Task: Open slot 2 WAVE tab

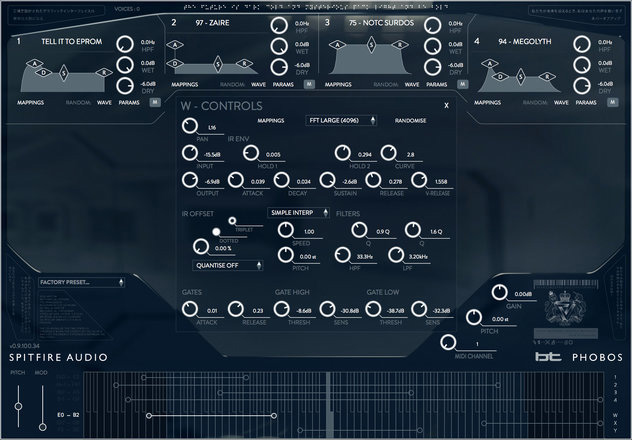Action: point(258,85)
